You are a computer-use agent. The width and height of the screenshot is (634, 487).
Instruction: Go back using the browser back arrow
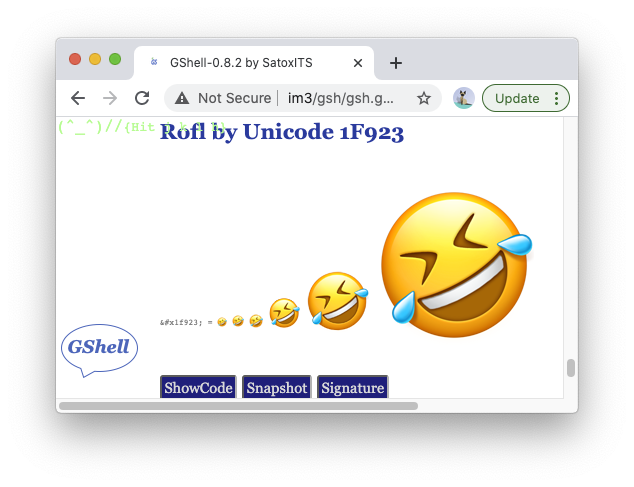click(78, 98)
